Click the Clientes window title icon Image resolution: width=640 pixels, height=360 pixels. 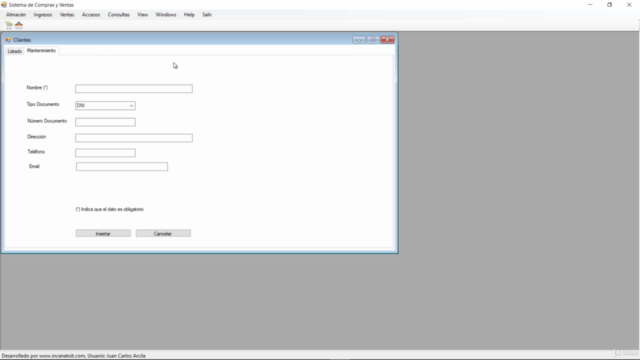pyautogui.click(x=8, y=40)
